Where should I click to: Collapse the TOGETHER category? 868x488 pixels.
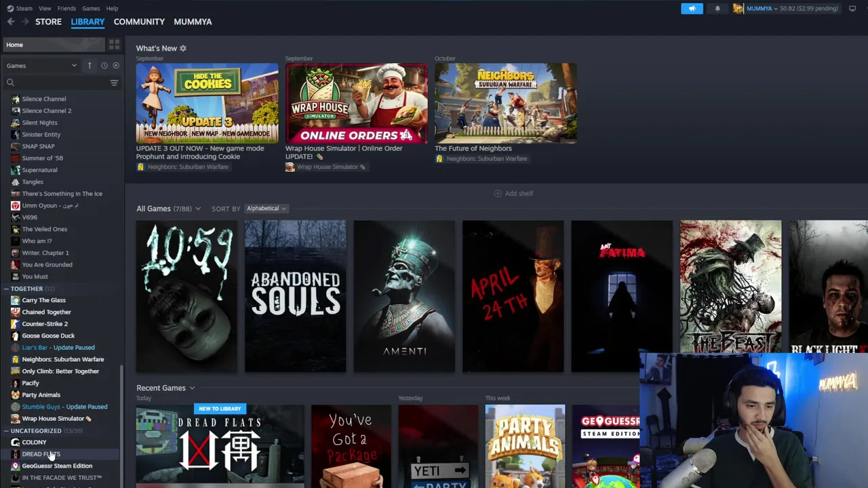tap(6, 289)
